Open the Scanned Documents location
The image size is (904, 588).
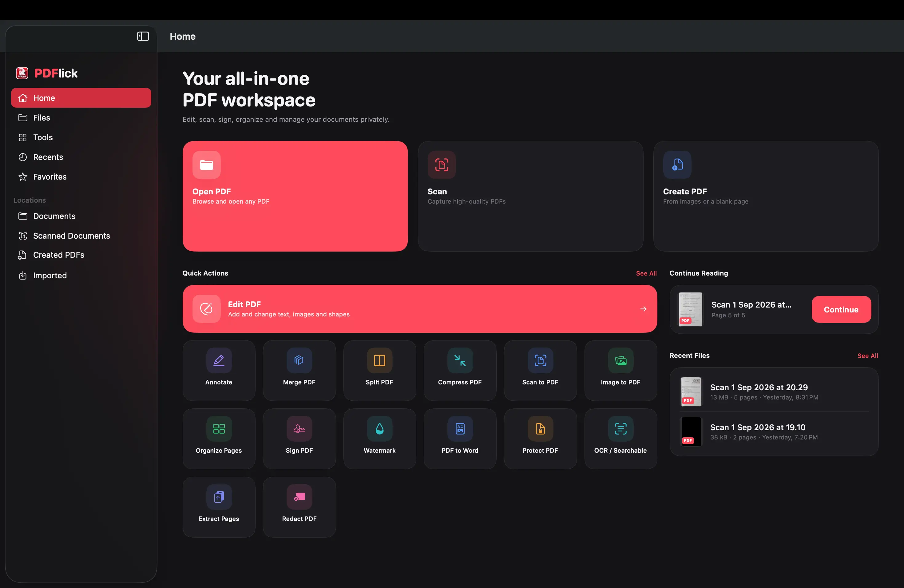pos(81,236)
